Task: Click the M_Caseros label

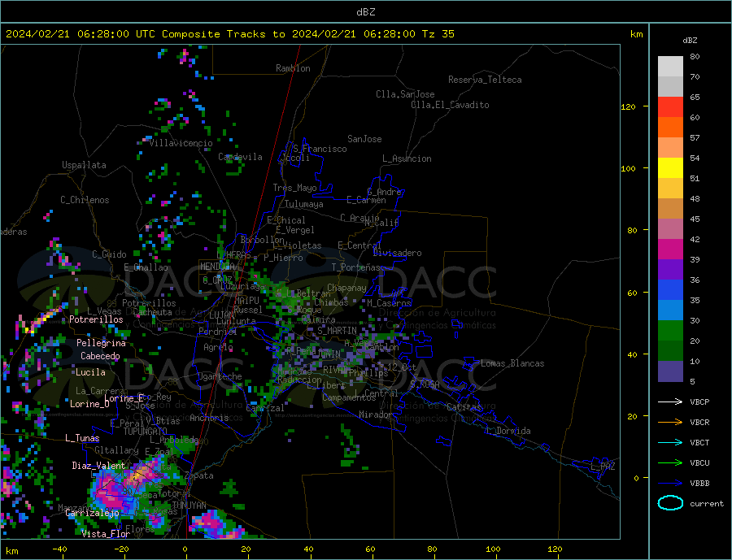Action: click(389, 303)
